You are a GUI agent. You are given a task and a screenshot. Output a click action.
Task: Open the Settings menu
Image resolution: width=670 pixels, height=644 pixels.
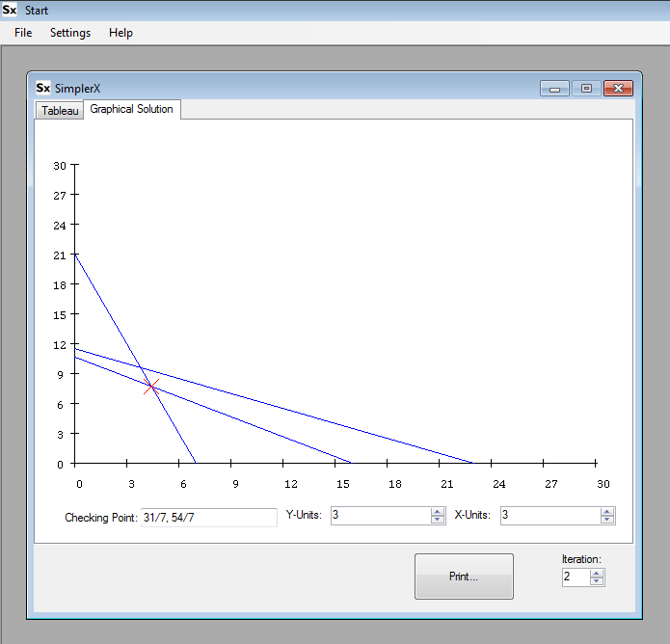pos(70,33)
